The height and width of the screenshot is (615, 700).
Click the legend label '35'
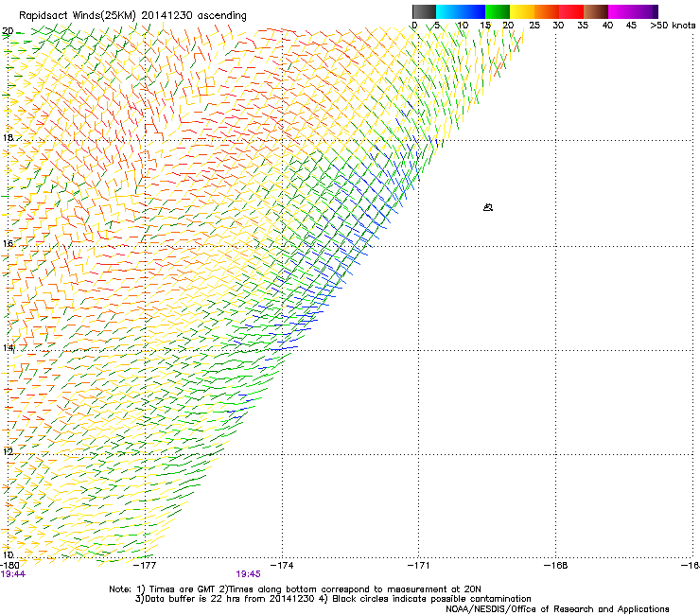click(583, 26)
